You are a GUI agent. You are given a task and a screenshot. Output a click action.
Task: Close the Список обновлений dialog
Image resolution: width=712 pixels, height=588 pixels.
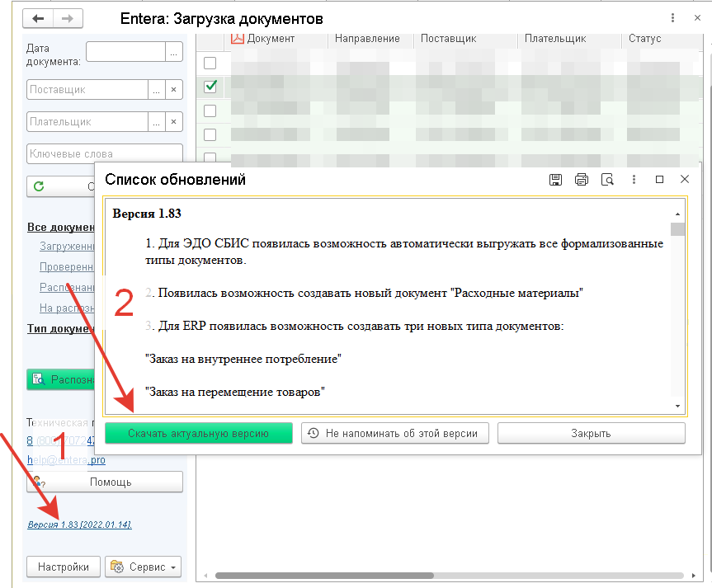[x=685, y=179]
